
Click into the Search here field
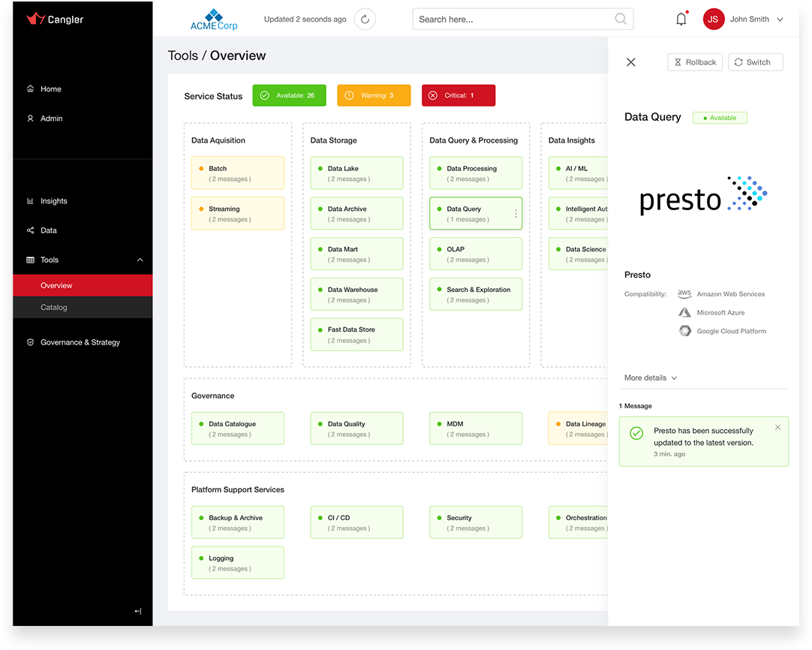pyautogui.click(x=522, y=20)
